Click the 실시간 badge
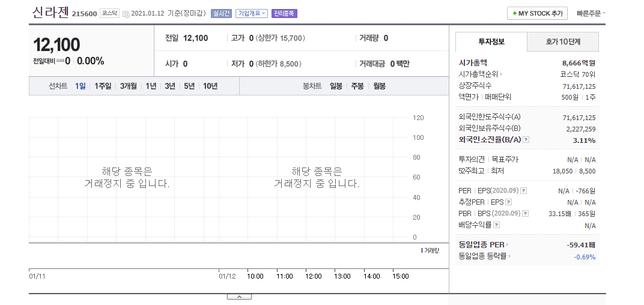Image resolution: width=644 pixels, height=305 pixels. pyautogui.click(x=221, y=14)
